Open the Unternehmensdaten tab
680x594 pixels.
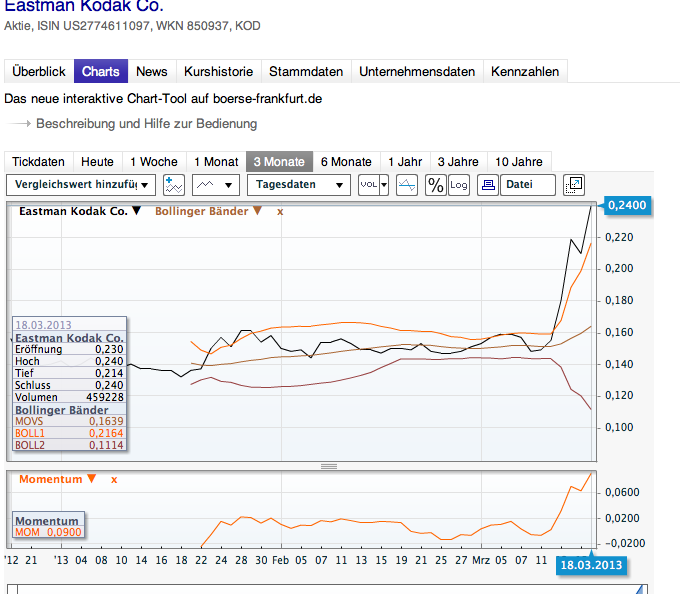[x=417, y=71]
